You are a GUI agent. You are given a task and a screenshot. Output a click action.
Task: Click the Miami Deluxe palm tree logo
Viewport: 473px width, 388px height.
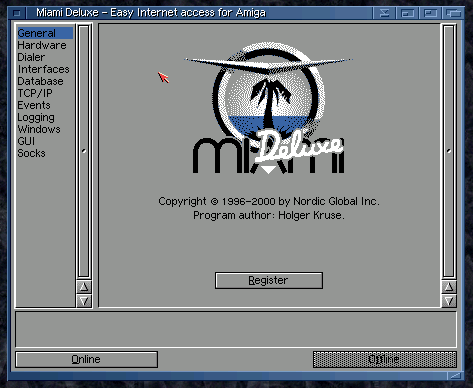click(x=269, y=108)
